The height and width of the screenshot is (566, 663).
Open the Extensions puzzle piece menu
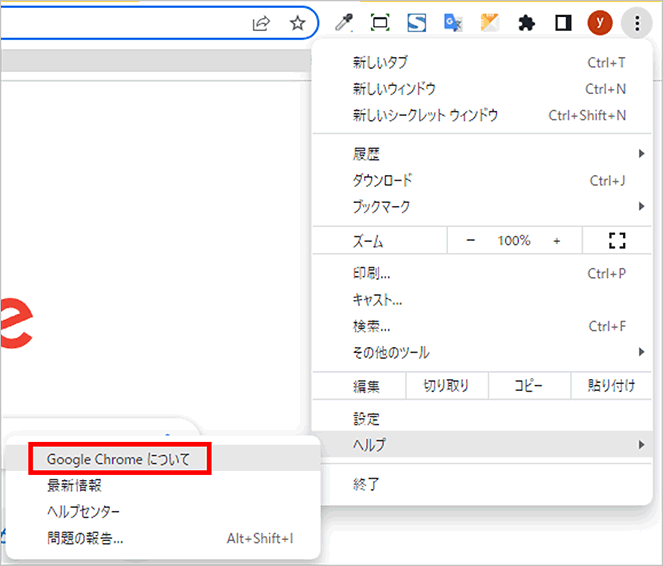point(526,23)
